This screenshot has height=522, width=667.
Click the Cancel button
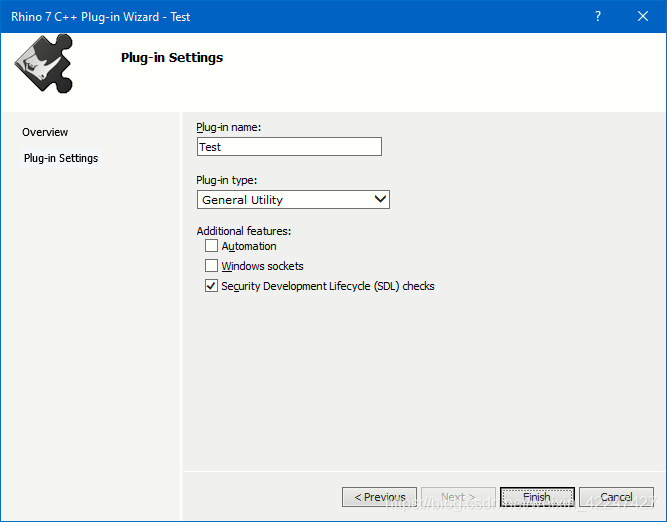[x=616, y=497]
